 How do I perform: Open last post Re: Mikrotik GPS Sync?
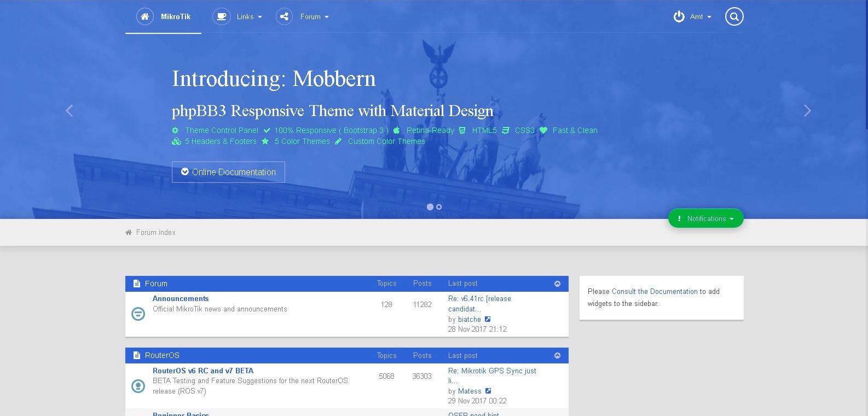click(492, 375)
